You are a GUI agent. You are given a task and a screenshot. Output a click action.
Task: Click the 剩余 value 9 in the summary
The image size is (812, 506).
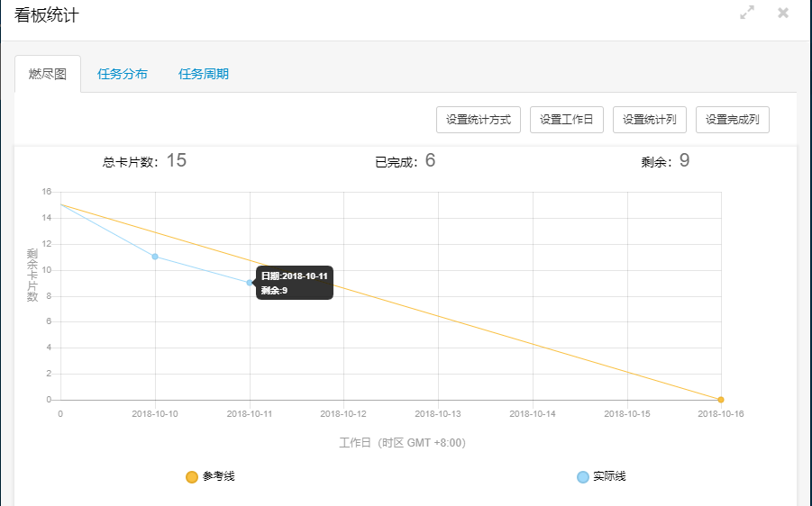[x=685, y=160]
